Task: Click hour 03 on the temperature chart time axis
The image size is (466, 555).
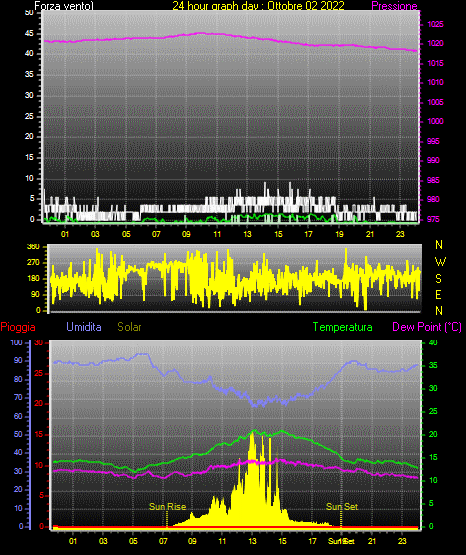Action: (x=103, y=541)
